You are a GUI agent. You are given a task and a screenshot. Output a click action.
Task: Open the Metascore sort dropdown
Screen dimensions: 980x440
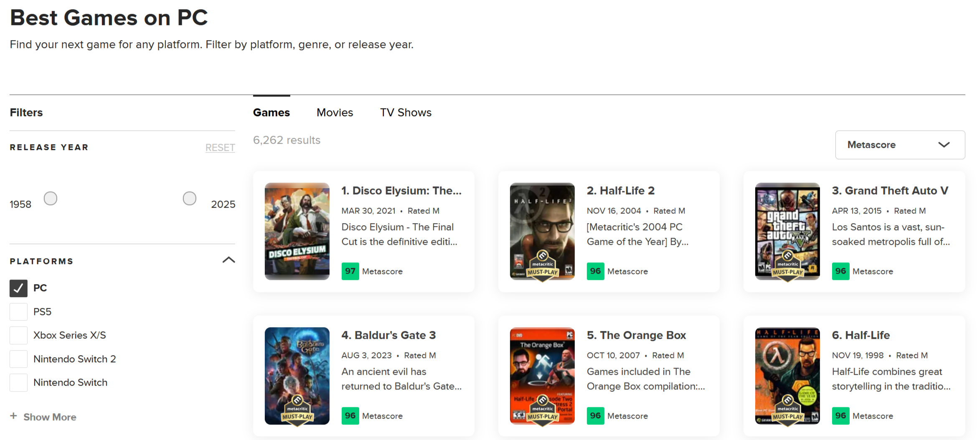point(900,145)
